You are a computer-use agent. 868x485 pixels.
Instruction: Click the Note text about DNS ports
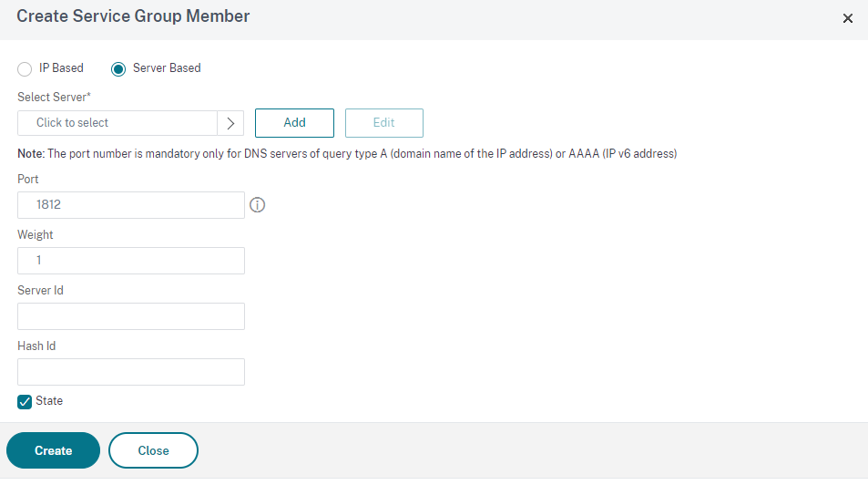point(347,153)
